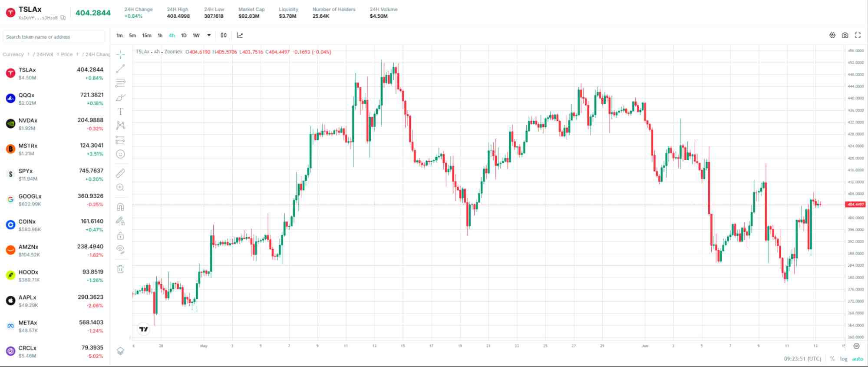Select the trend line drawing tool

[121, 69]
